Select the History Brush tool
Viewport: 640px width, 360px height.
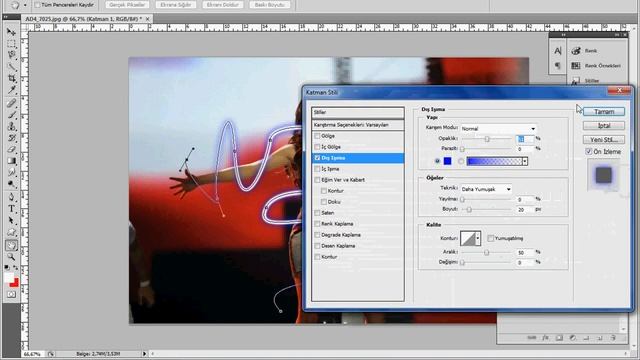(x=11, y=138)
